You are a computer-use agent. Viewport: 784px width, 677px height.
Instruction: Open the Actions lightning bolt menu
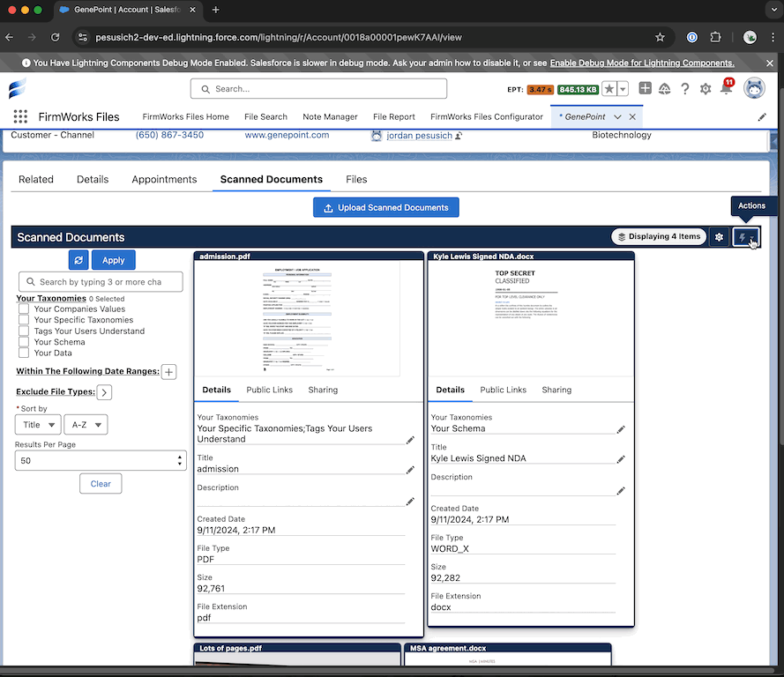click(746, 237)
